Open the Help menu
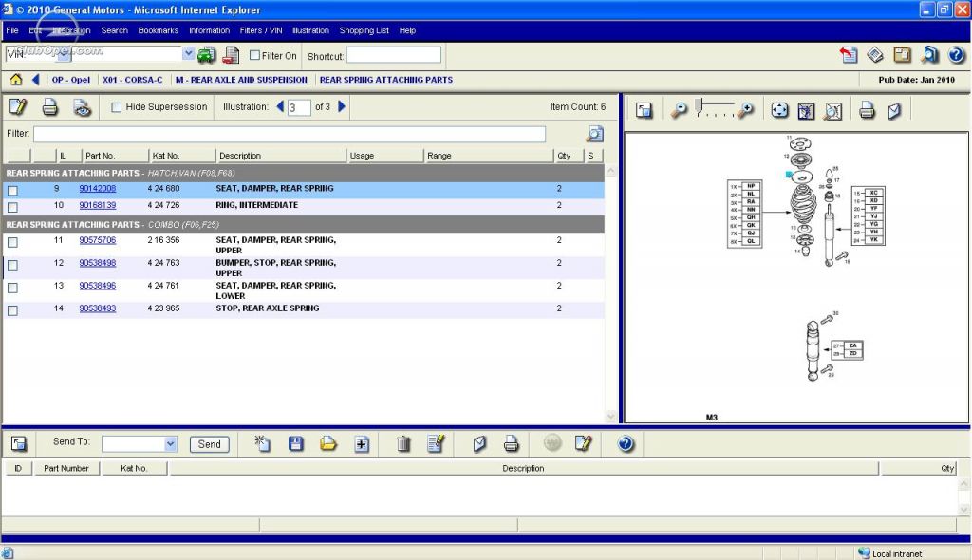This screenshot has height=560, width=972. pos(407,30)
